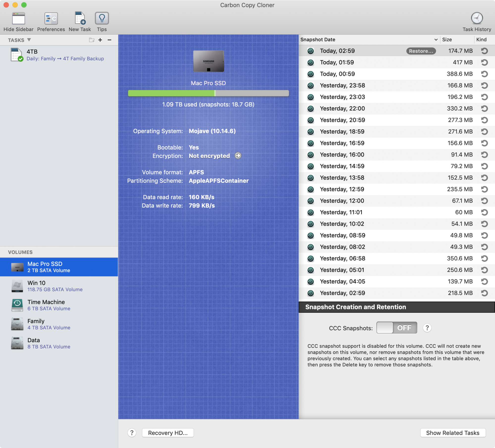This screenshot has width=495, height=448.
Task: Select the Yesterday, 05:01 snapshot row
Action: (397, 270)
